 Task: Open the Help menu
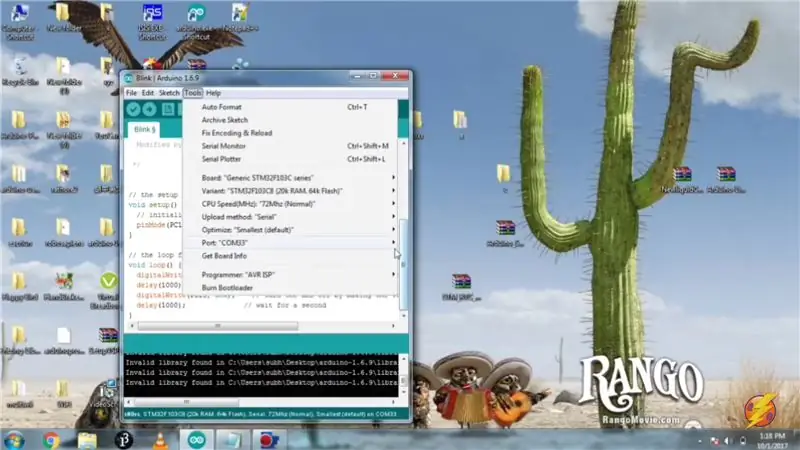pyautogui.click(x=213, y=93)
